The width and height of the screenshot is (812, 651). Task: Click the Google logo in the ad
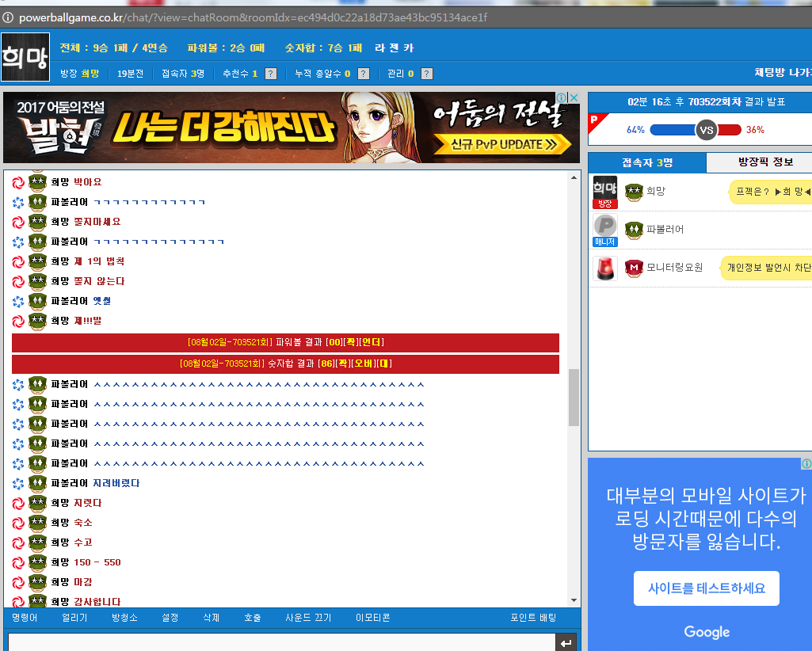[707, 632]
